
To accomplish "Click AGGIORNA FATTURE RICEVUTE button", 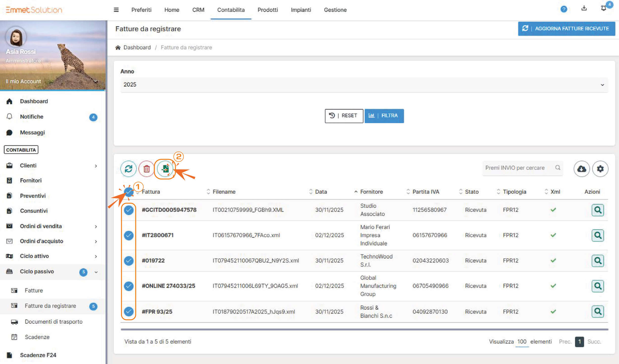I will click(567, 29).
